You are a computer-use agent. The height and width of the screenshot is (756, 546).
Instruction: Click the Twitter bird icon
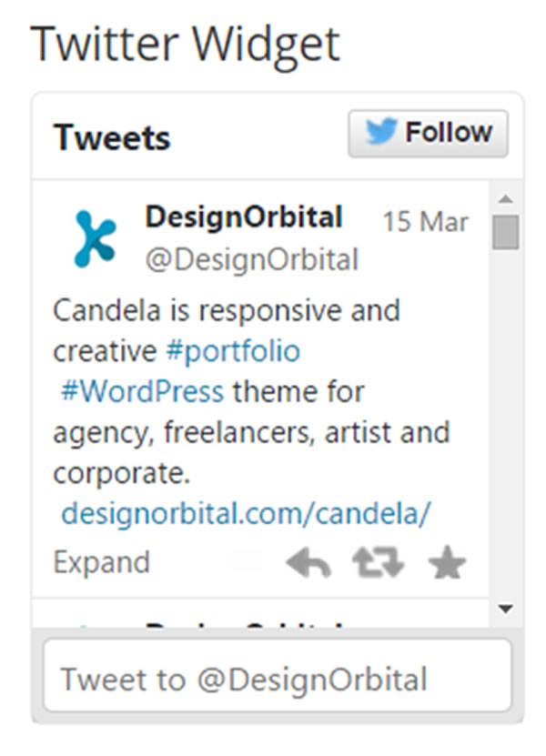pos(380,131)
